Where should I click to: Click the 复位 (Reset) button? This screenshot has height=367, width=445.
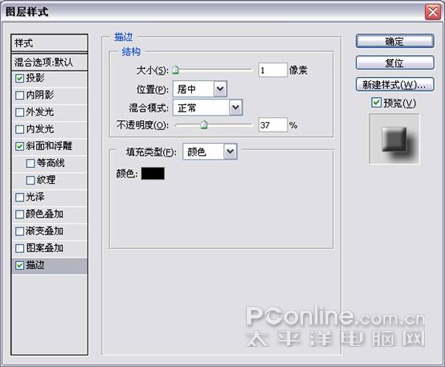point(395,63)
